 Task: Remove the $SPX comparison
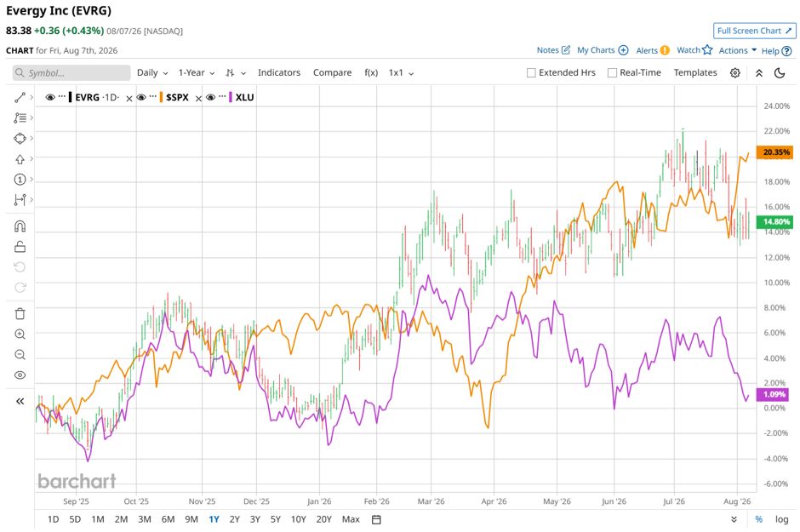tap(198, 99)
